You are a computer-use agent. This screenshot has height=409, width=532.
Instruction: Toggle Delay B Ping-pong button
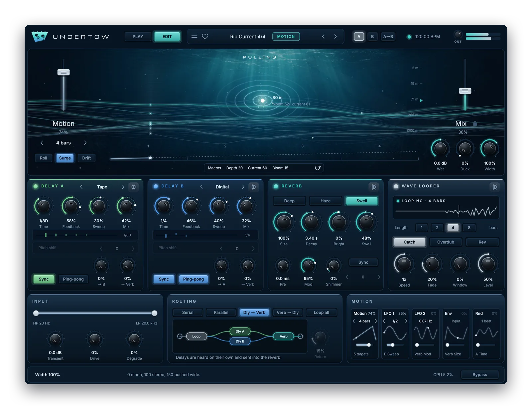tap(194, 279)
